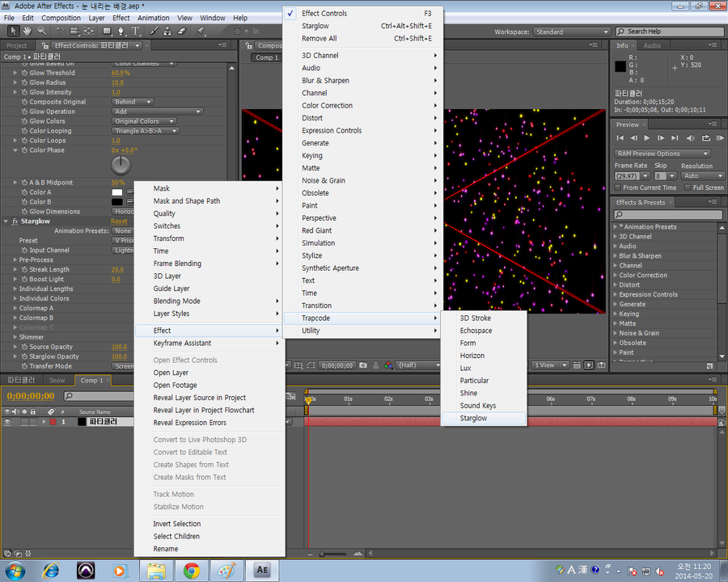This screenshot has height=582, width=728.
Task: Mute audio in the Preview panel
Action: tap(691, 138)
